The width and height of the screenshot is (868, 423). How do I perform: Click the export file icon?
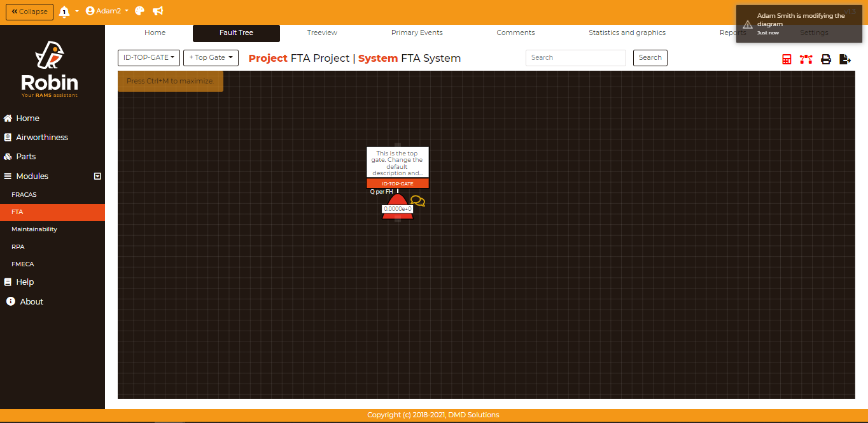click(845, 59)
